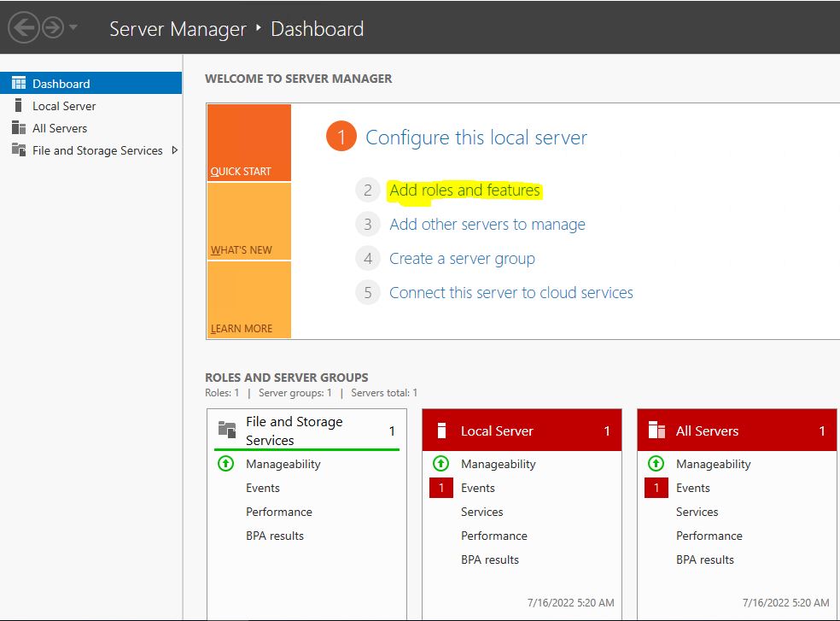
Task: Click BPA results in File and Storage tile
Action: (275, 536)
